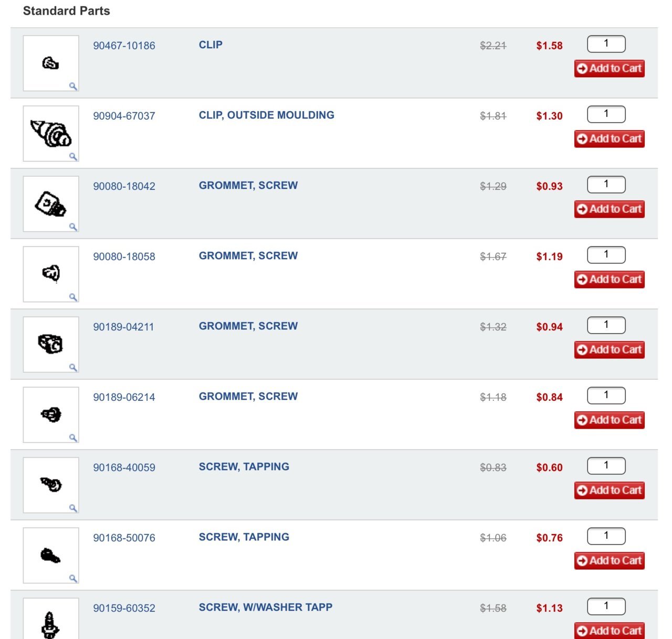Open the 90159-60352 screw thumbnail image
This screenshot has width=672, height=639.
point(51,619)
